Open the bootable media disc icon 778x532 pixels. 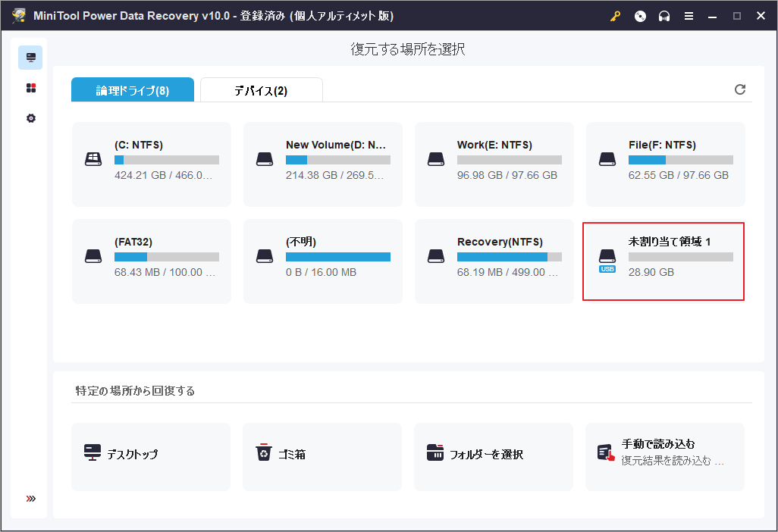click(640, 17)
